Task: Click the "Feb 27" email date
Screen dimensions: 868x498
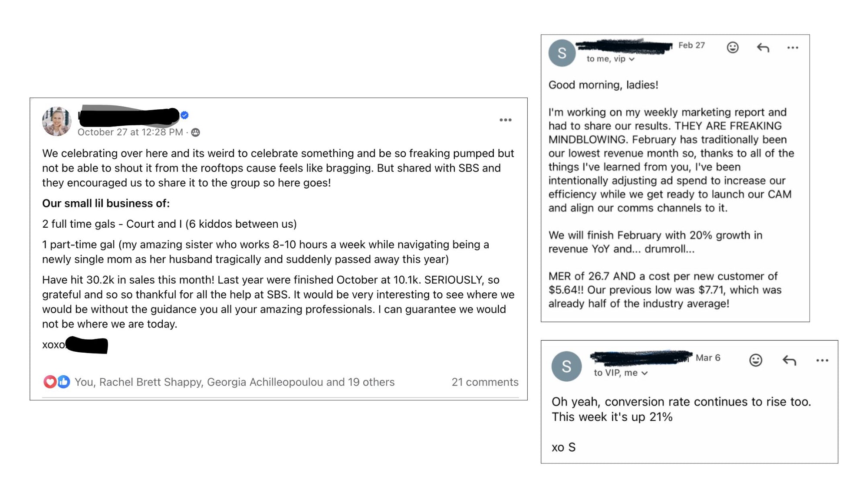Action: click(x=691, y=45)
